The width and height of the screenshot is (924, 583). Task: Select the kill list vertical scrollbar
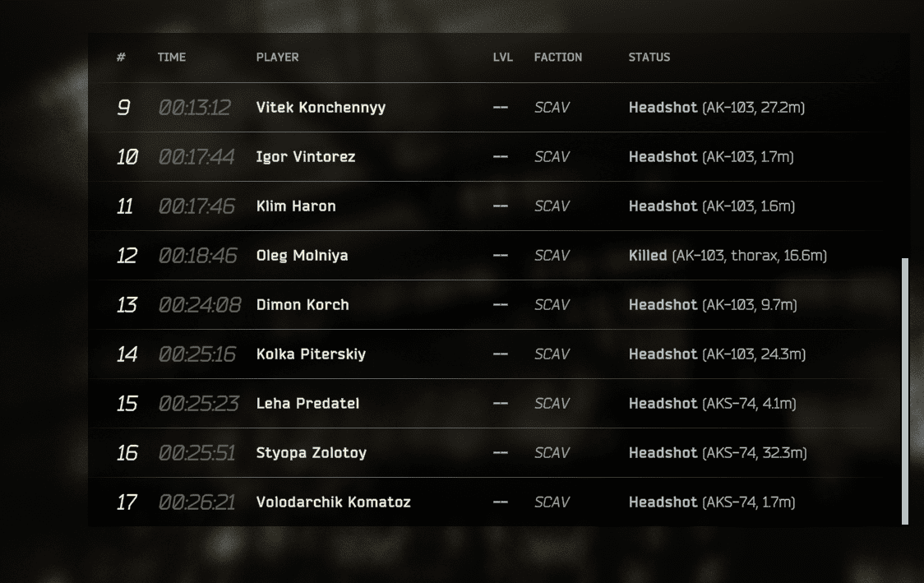pos(904,391)
